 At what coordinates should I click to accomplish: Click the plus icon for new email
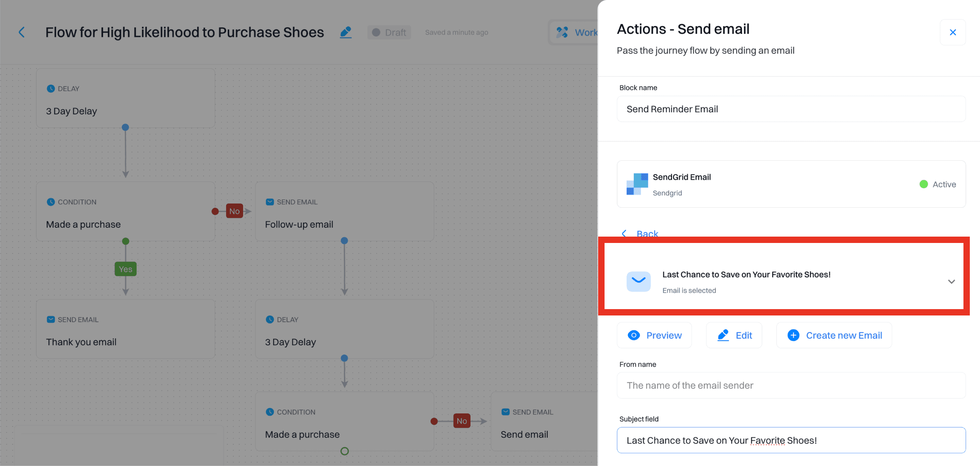tap(793, 335)
